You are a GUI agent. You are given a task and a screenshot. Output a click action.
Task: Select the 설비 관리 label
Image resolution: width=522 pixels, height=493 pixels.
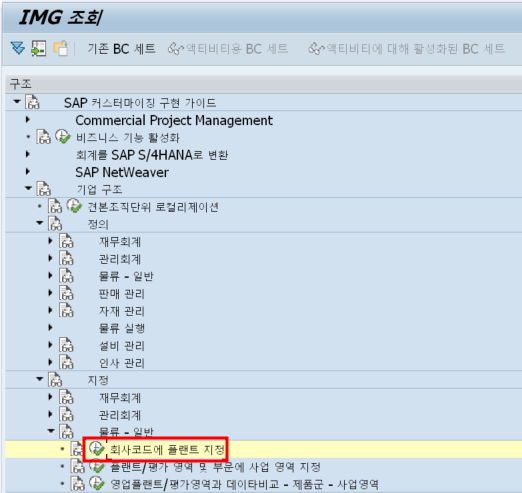point(122,345)
